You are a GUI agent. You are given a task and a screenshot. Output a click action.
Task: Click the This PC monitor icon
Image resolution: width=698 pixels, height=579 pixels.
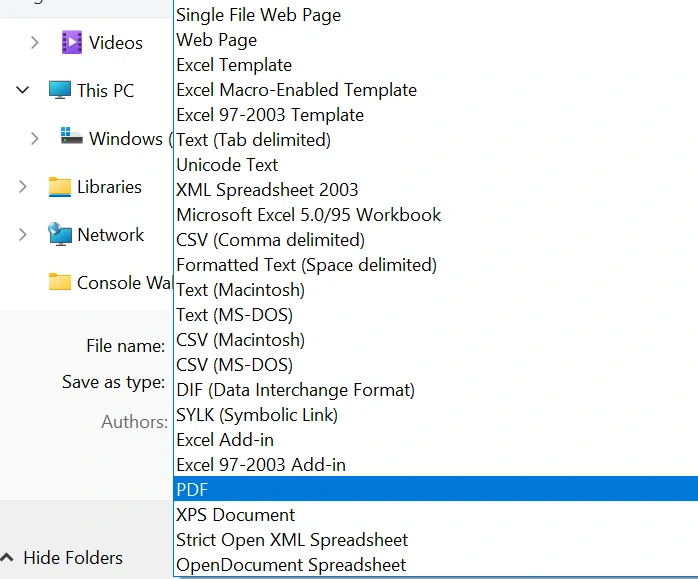[60, 90]
